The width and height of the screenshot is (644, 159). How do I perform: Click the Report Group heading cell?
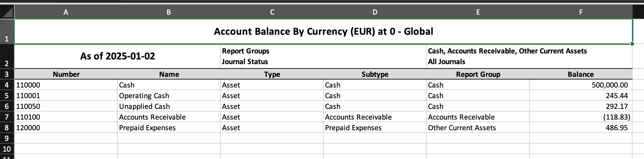point(478,74)
